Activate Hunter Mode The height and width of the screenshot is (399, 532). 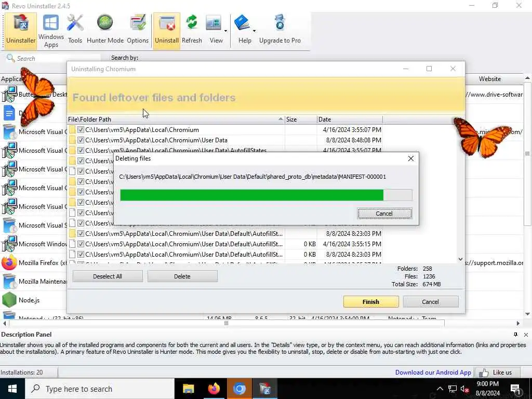click(105, 30)
